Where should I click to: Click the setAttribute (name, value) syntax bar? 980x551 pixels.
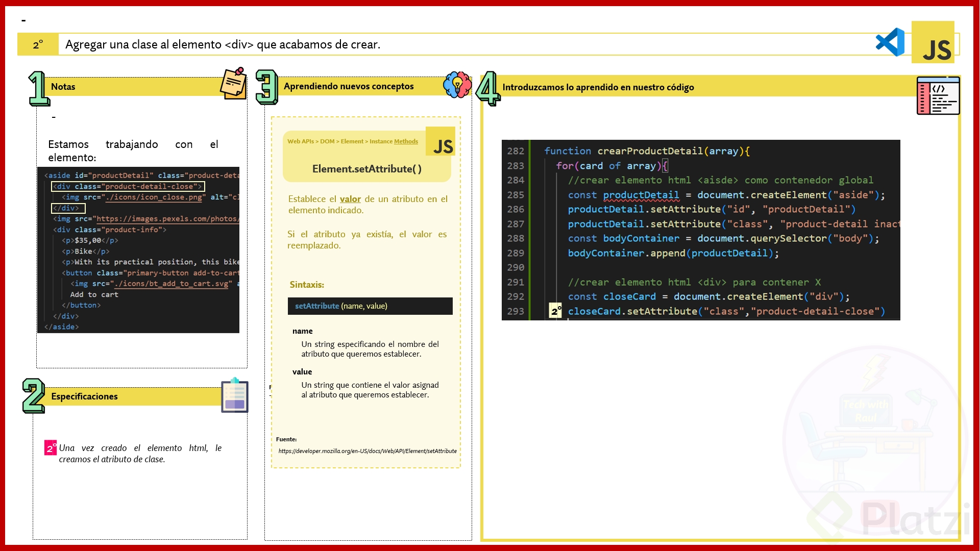click(370, 306)
